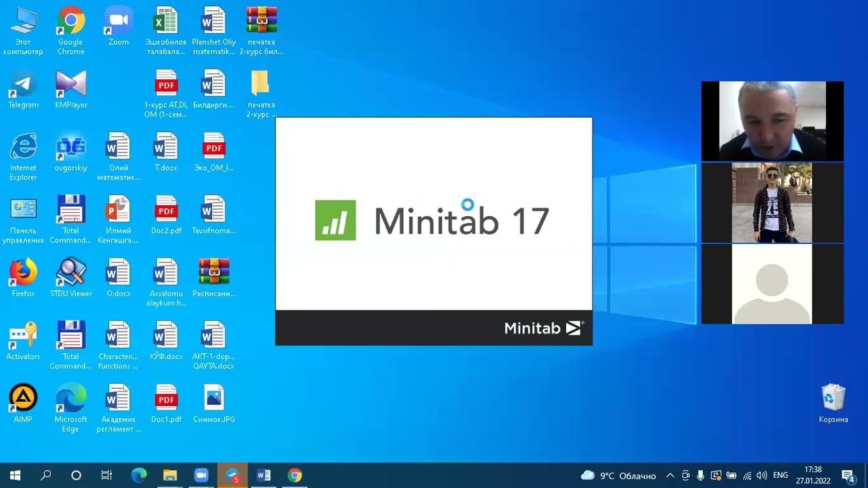
Task: Switch to Chrome on the taskbar
Action: [x=295, y=475]
